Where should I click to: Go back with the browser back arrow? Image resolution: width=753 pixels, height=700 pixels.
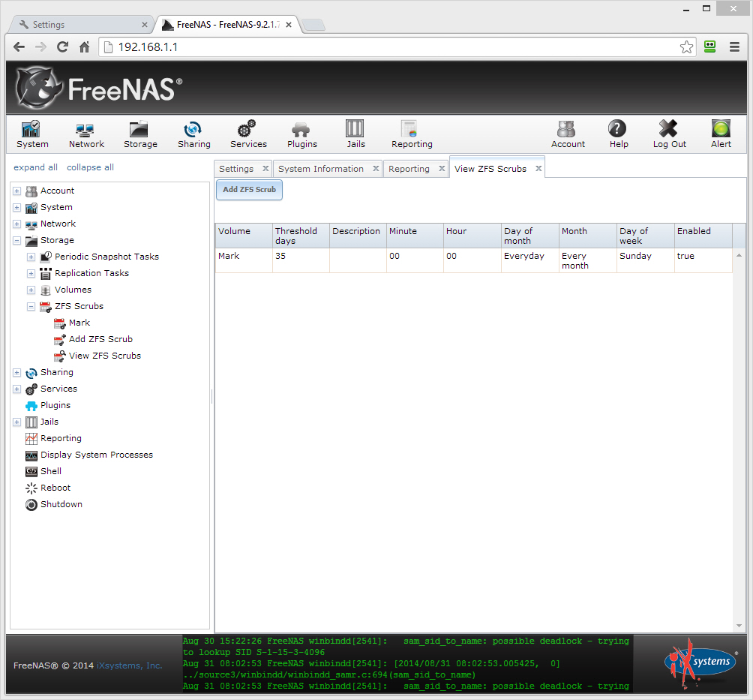click(x=19, y=47)
